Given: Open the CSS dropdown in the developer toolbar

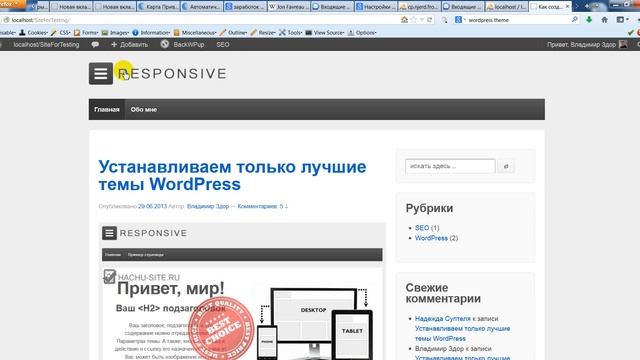Looking at the screenshot, I should [x=60, y=33].
